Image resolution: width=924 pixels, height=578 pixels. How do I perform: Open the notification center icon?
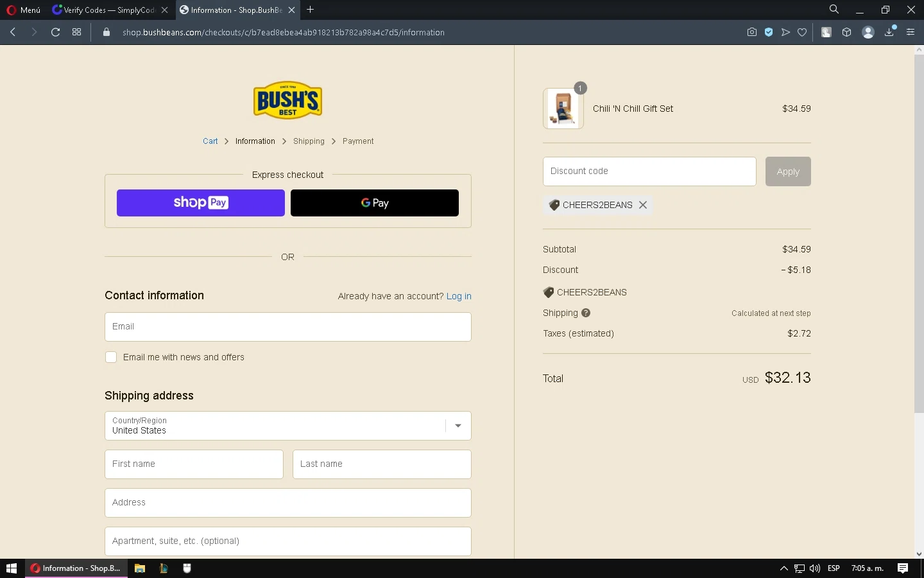(903, 568)
